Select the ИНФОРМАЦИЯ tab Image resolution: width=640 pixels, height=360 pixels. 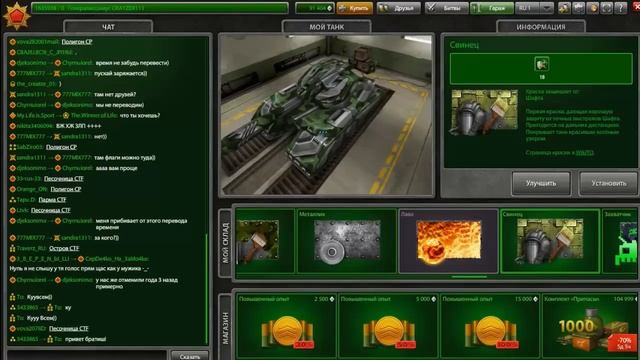pyautogui.click(x=541, y=27)
